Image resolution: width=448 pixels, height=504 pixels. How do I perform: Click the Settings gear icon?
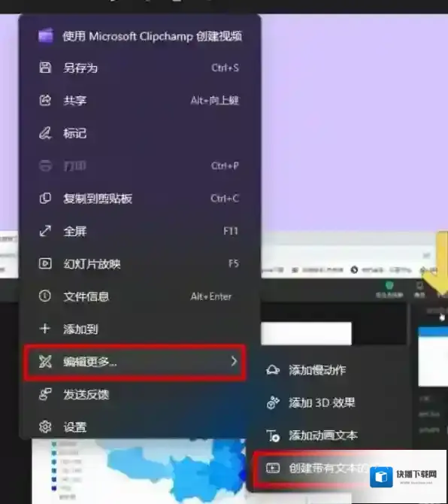click(45, 427)
